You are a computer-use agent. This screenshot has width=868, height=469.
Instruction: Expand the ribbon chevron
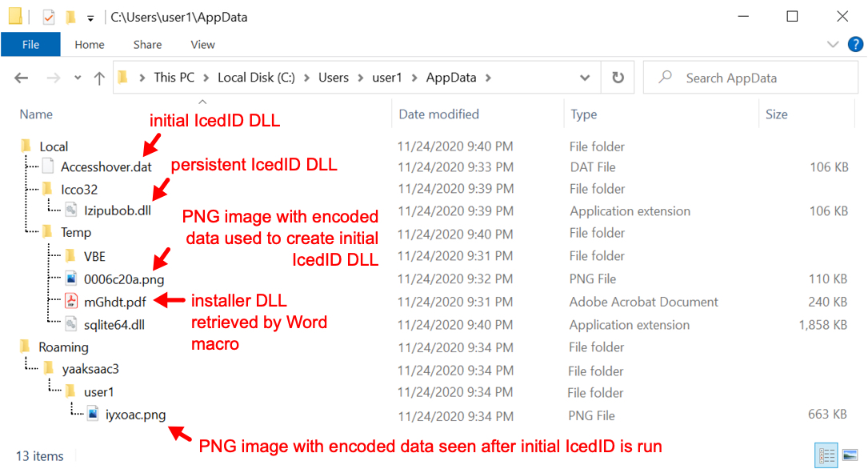coord(833,44)
